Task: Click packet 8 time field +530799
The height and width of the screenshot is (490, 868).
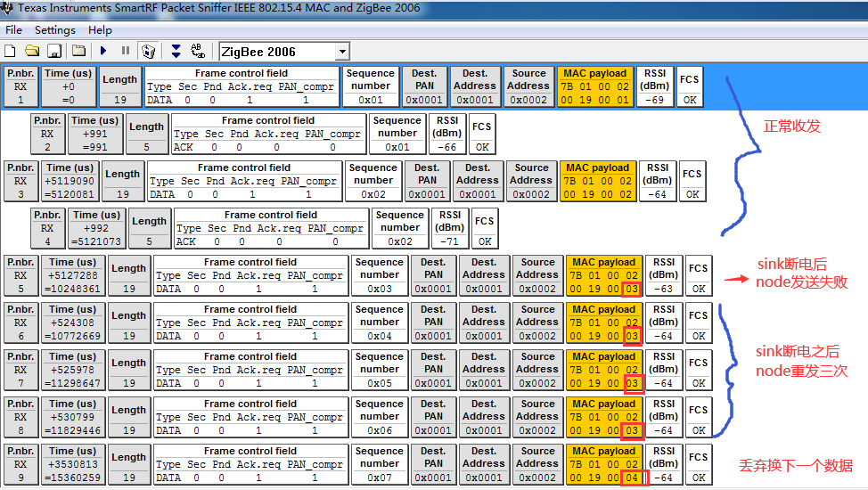Action: 72,417
